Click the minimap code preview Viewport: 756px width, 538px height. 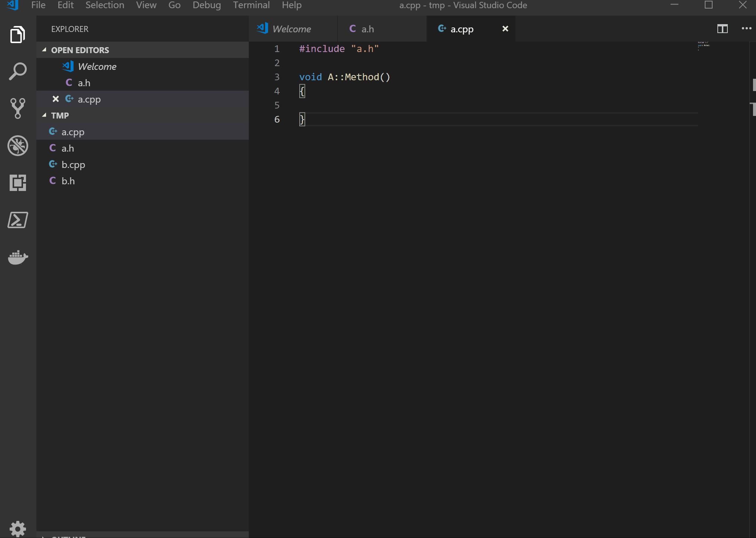pyautogui.click(x=703, y=45)
